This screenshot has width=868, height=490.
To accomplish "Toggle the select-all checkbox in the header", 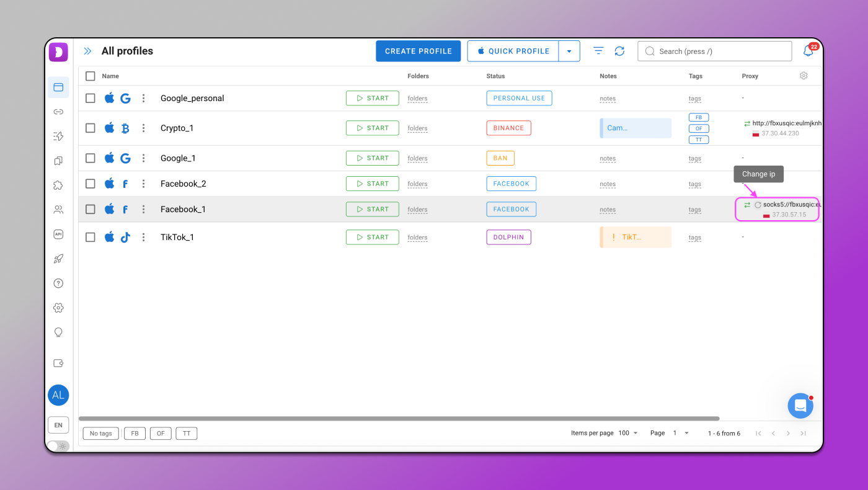I will tap(91, 76).
